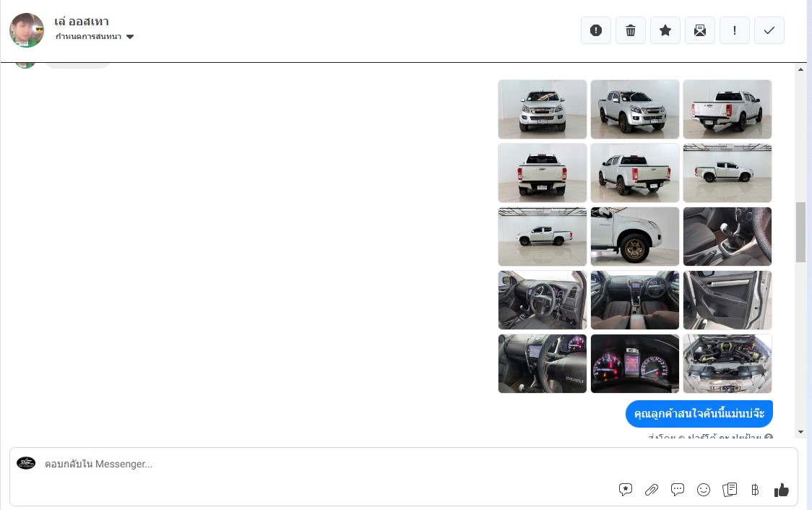The height and width of the screenshot is (510, 812).
Task: Click the customer name เล่ ออสเทา
Action: click(82, 21)
